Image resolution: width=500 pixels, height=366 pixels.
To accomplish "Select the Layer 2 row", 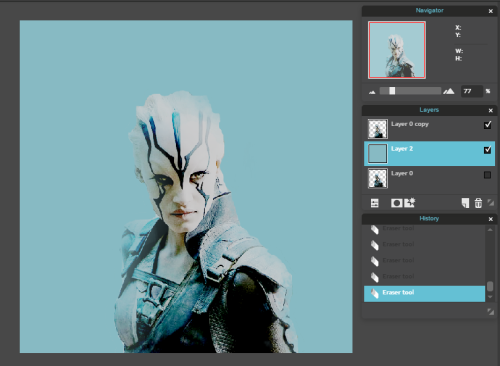I will pos(429,153).
